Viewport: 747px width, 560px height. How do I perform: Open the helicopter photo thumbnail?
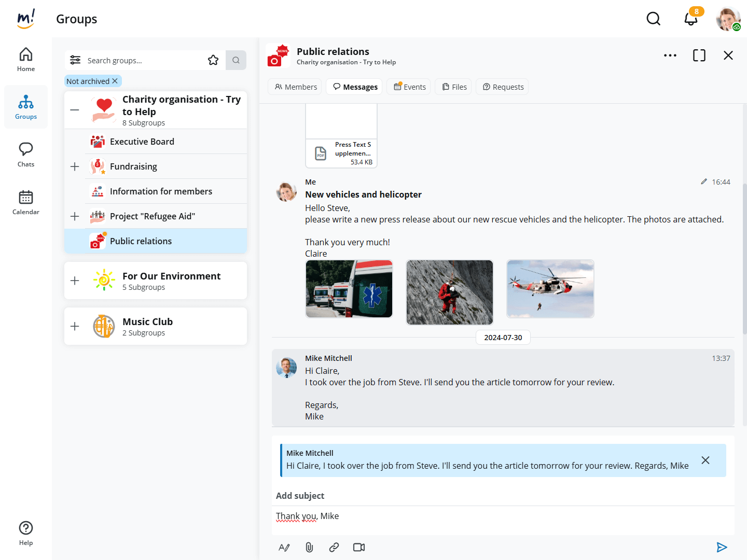(x=550, y=289)
